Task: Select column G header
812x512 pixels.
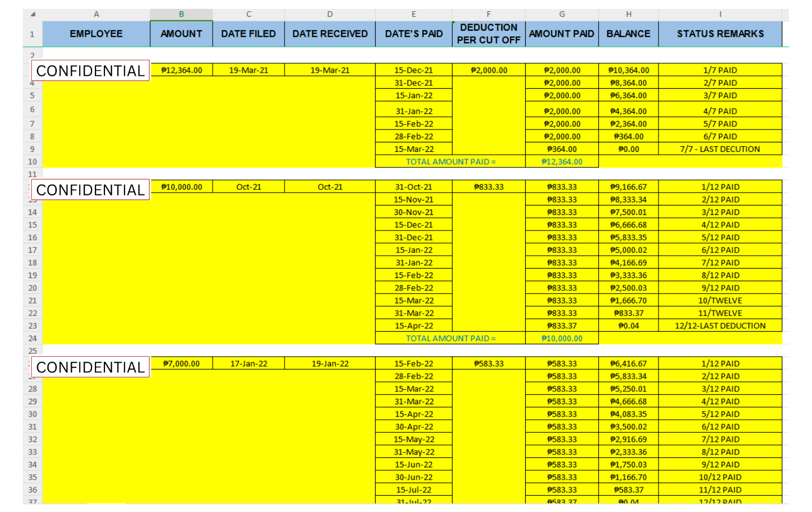Action: (x=562, y=15)
